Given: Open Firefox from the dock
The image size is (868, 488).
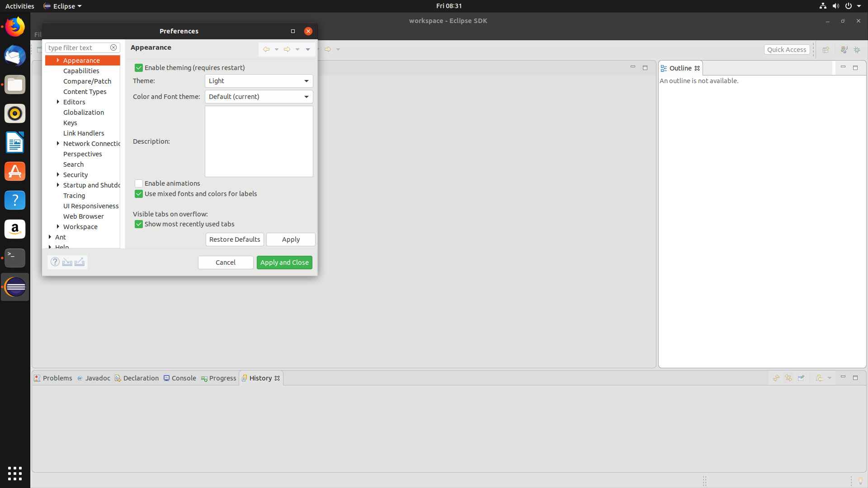Looking at the screenshot, I should (15, 27).
